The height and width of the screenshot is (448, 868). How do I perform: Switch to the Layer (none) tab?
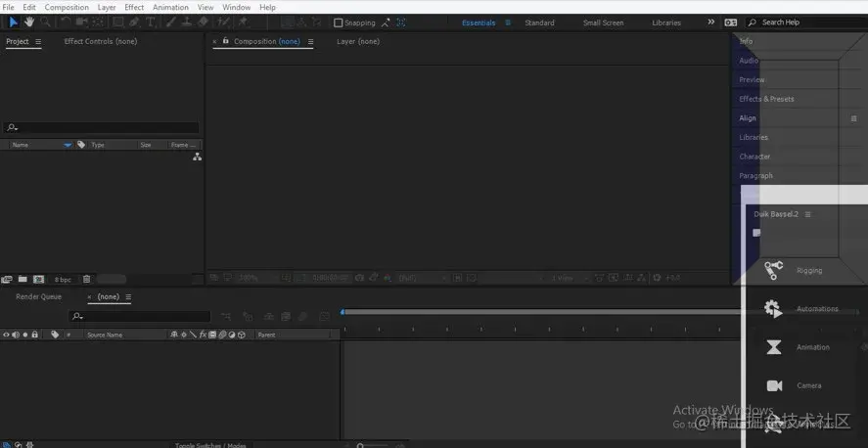point(358,41)
